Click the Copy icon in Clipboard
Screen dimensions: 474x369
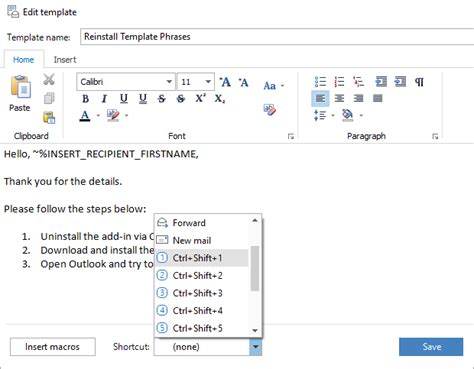coord(49,98)
